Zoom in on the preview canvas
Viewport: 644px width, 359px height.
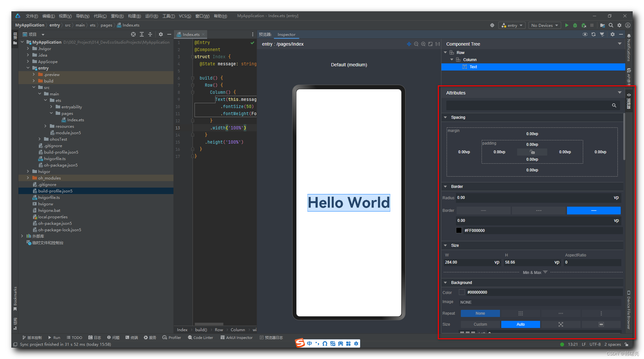(x=423, y=44)
